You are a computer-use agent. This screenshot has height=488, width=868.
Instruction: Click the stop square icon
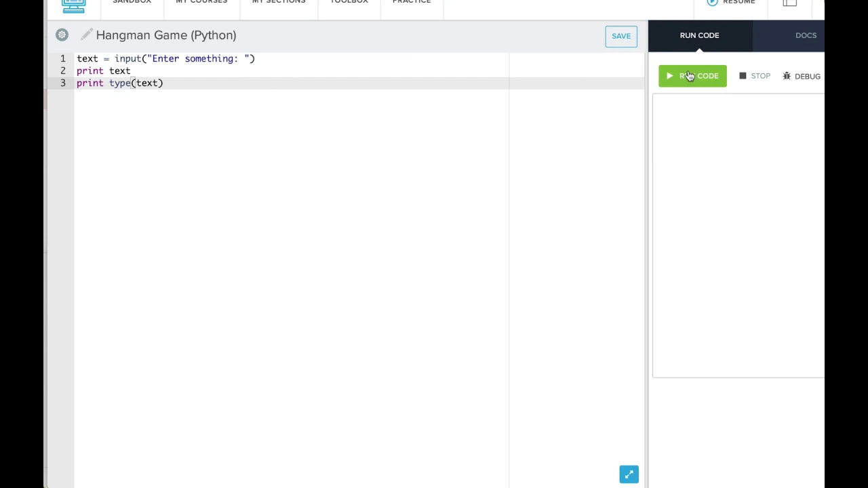(743, 76)
